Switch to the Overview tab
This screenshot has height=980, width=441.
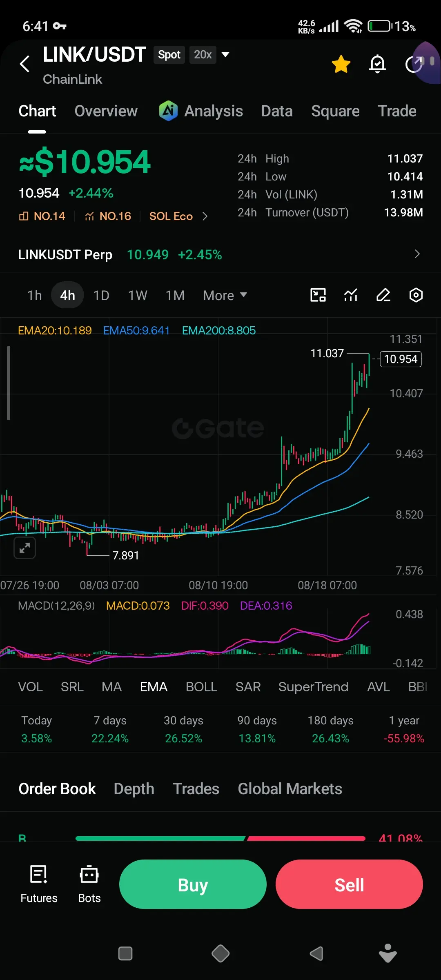coord(106,111)
